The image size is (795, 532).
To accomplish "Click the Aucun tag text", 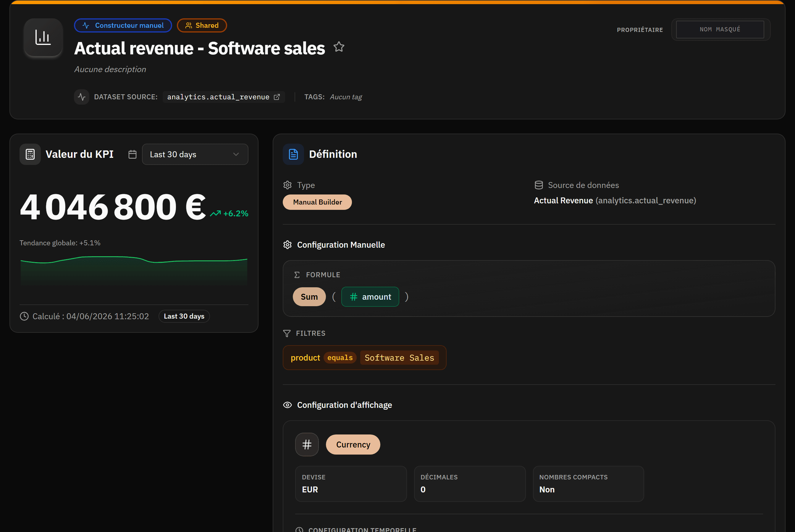I will click(346, 97).
